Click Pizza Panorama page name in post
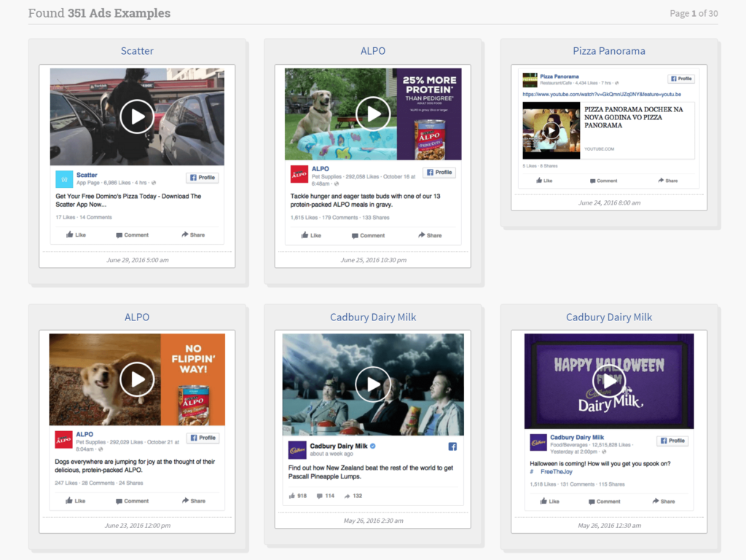The height and width of the screenshot is (560, 746). click(x=559, y=76)
